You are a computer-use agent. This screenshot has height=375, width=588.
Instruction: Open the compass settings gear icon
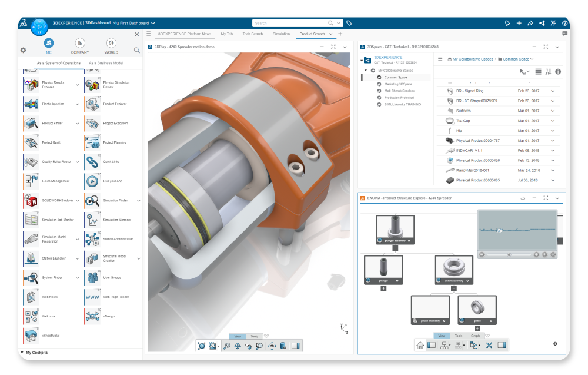(x=24, y=50)
